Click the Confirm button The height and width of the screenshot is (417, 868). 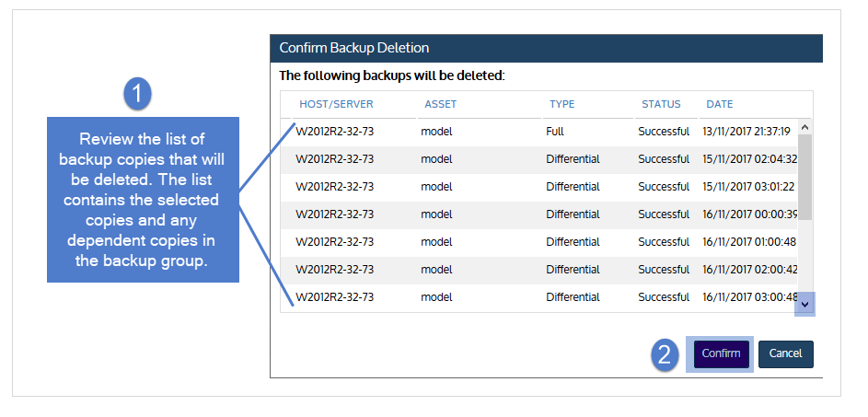pyautogui.click(x=721, y=353)
